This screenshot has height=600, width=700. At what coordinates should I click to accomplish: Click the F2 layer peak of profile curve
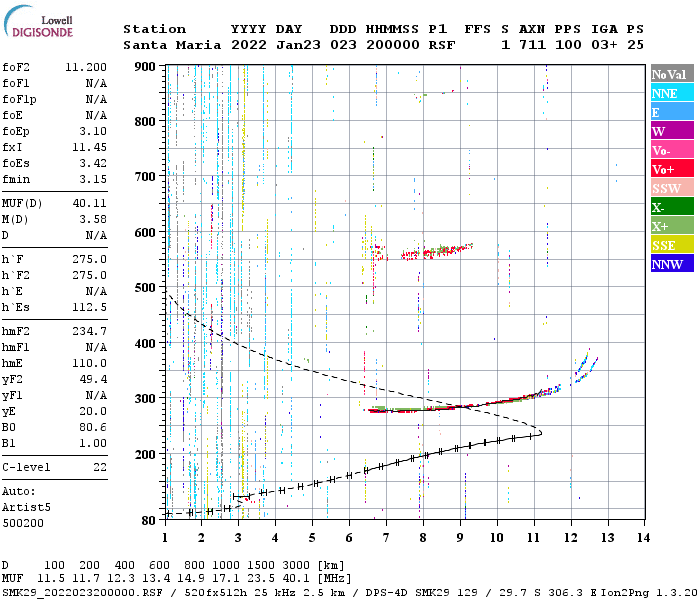click(x=541, y=432)
